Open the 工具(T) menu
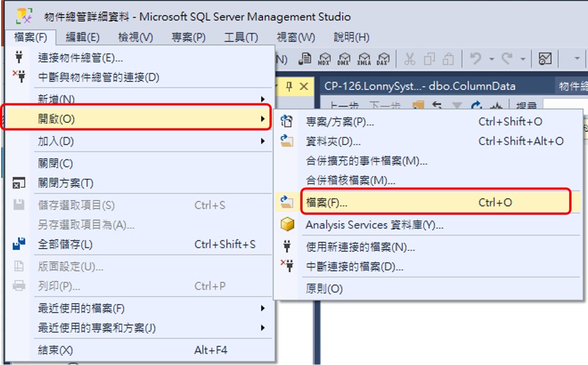The height and width of the screenshot is (365, 588). (241, 38)
